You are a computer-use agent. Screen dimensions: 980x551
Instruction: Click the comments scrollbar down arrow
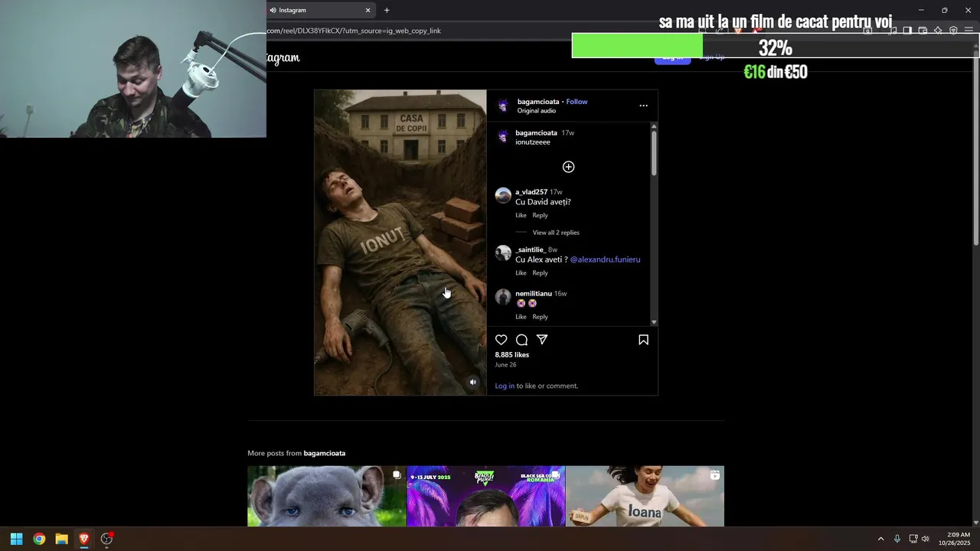click(653, 322)
